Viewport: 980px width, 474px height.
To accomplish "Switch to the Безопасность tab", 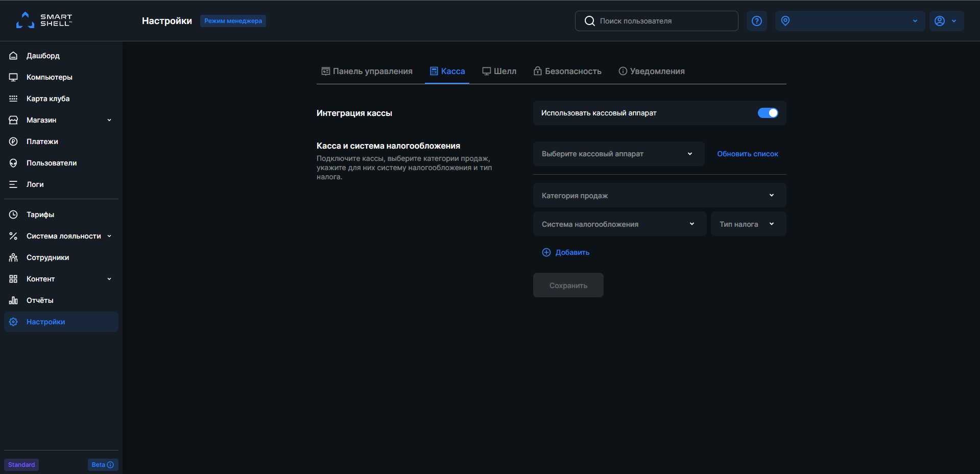I will (567, 71).
